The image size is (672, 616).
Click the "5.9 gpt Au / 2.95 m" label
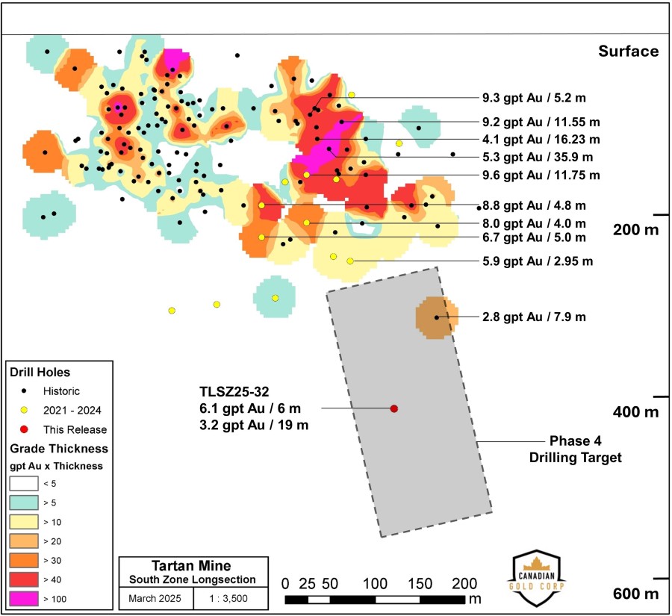[x=538, y=261]
